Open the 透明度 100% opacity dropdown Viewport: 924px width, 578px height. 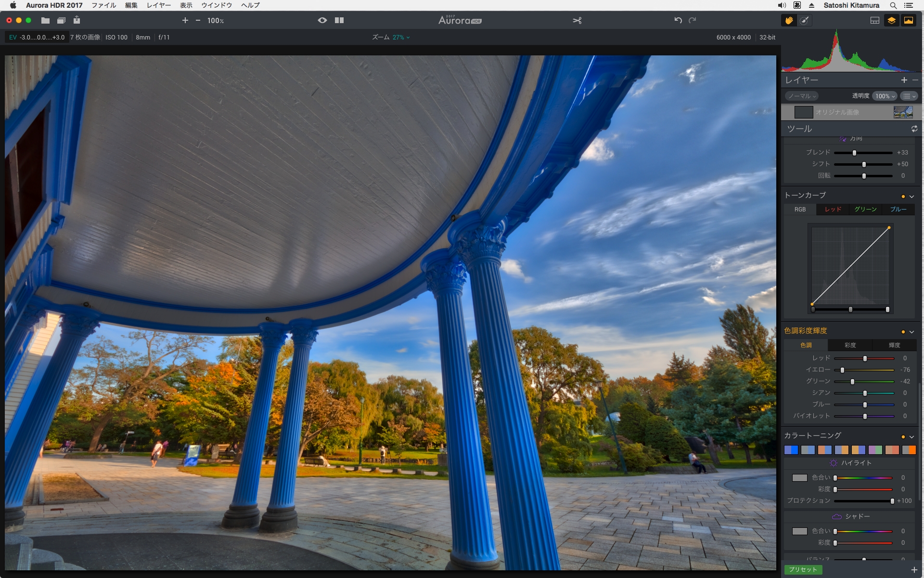[885, 96]
